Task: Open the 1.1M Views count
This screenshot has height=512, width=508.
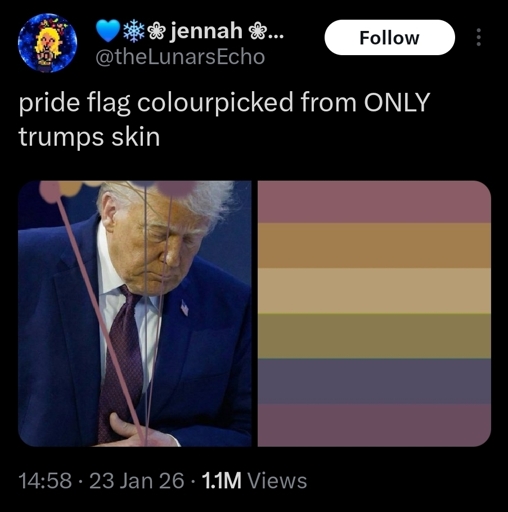Action: (x=254, y=481)
